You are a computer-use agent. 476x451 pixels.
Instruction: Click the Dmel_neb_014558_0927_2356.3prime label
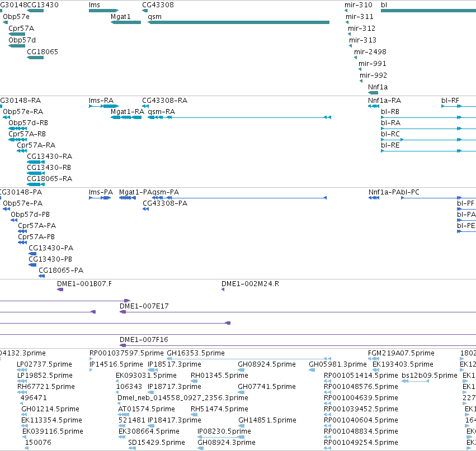pos(182,398)
